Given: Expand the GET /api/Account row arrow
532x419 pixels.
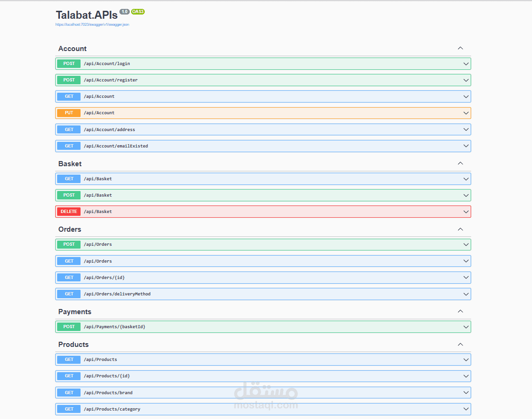Looking at the screenshot, I should [466, 97].
